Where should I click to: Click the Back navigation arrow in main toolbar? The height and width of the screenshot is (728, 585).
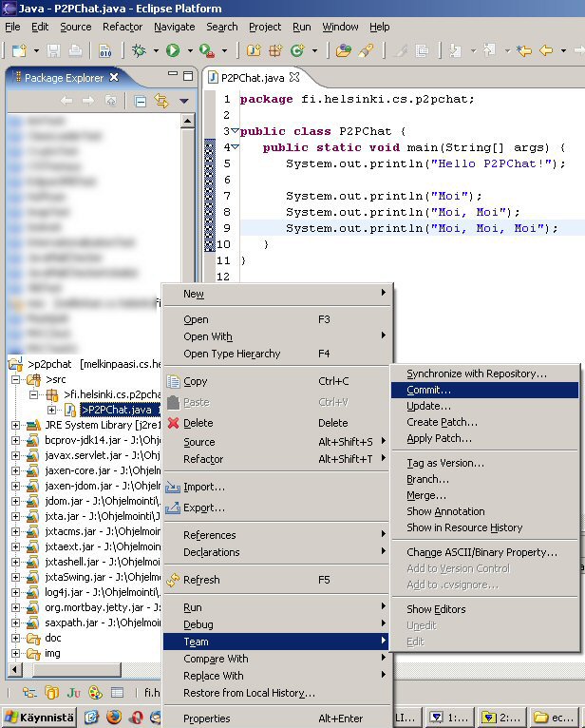coord(546,50)
